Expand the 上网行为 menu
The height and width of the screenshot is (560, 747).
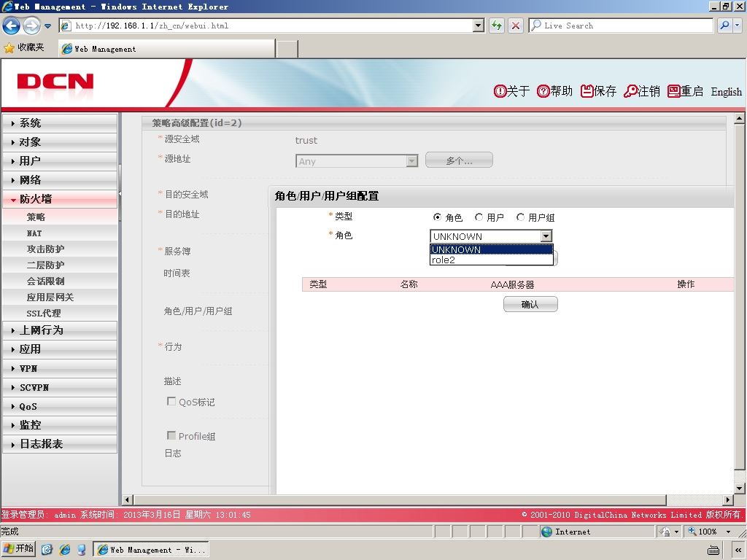point(60,330)
